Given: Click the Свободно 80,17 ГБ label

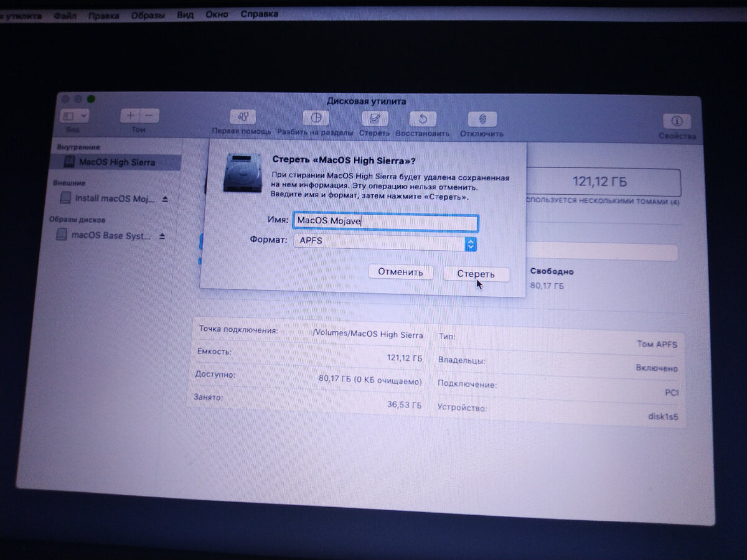Looking at the screenshot, I should pyautogui.click(x=551, y=279).
